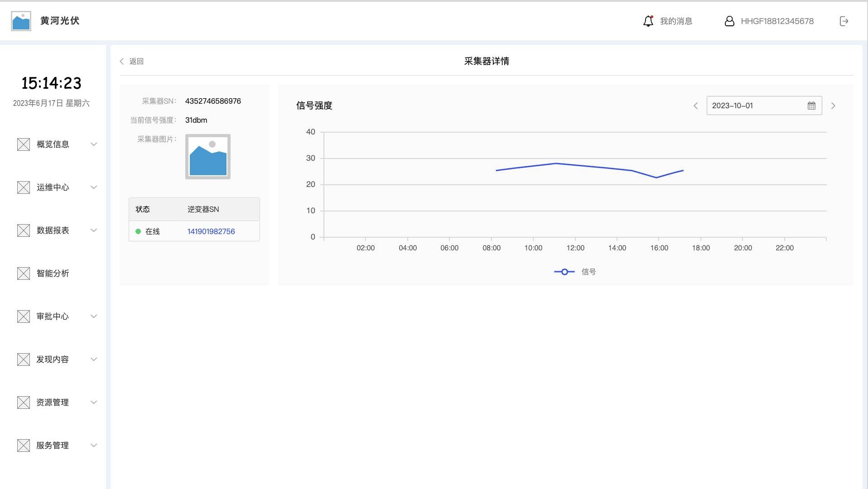The image size is (868, 489).
Task: Select the 发现内容 sidebar menu item
Action: click(x=53, y=359)
